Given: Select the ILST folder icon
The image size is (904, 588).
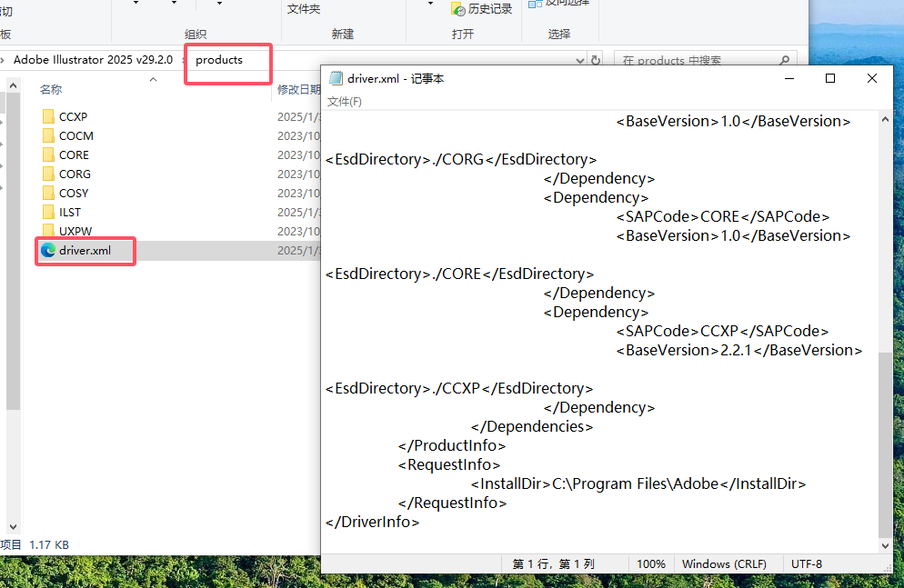Looking at the screenshot, I should point(49,212).
